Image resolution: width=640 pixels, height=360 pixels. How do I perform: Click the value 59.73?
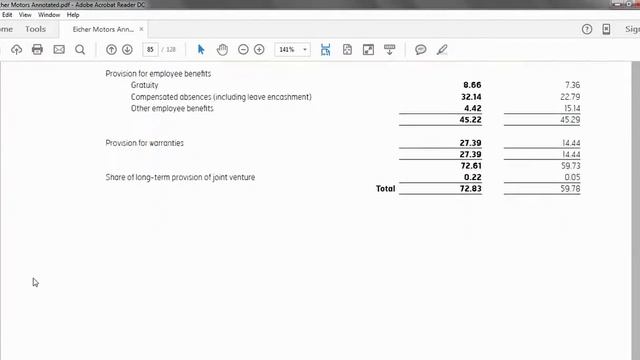[x=571, y=166]
